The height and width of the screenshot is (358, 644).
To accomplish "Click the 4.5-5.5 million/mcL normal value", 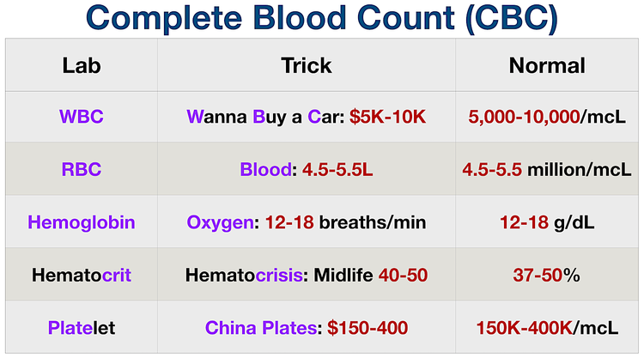I will point(547,169).
